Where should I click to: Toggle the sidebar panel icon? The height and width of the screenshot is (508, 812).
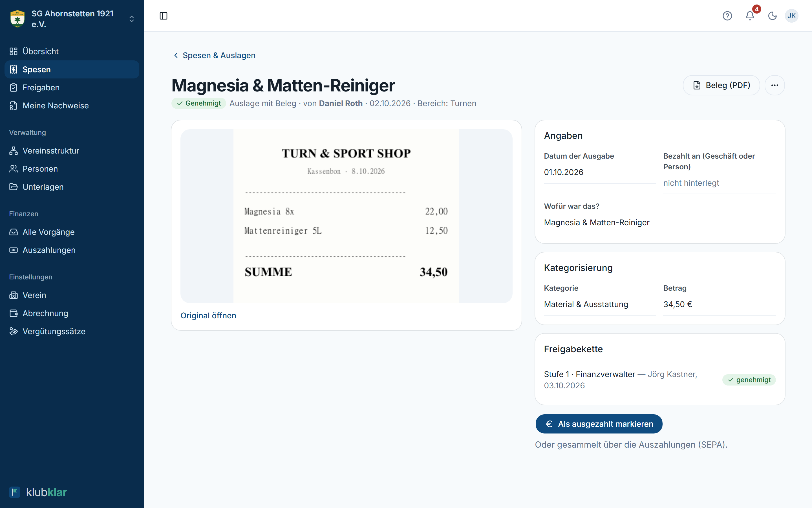pyautogui.click(x=164, y=16)
